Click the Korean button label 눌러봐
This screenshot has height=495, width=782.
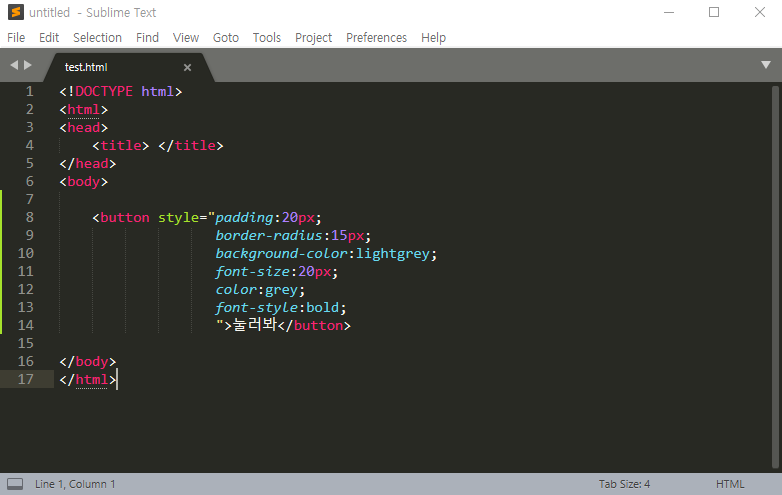(255, 325)
